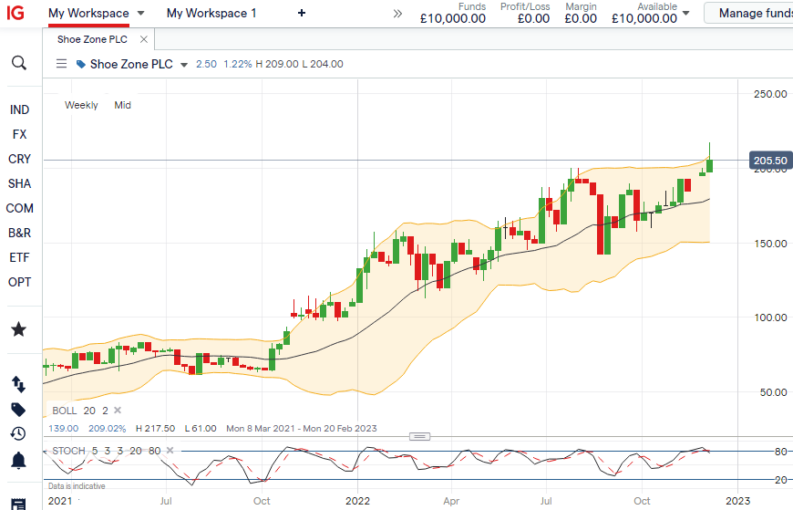This screenshot has width=793, height=510.
Task: Click the IG logo
Action: coord(15,12)
